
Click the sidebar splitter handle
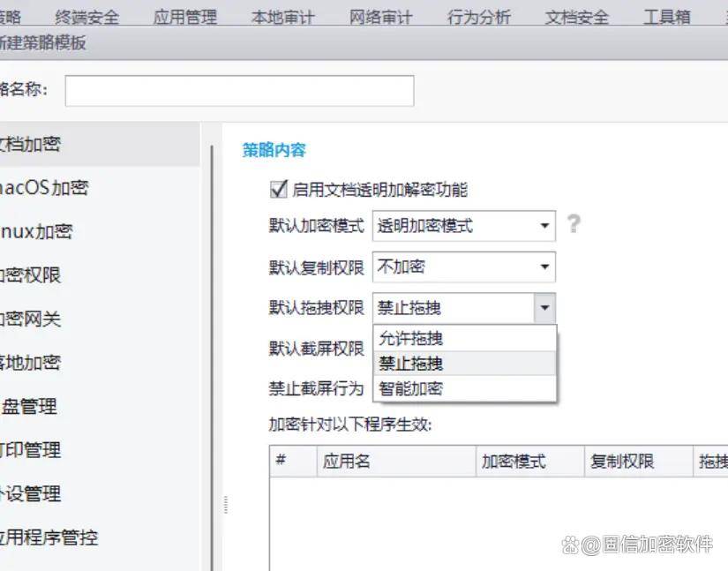pyautogui.click(x=226, y=504)
